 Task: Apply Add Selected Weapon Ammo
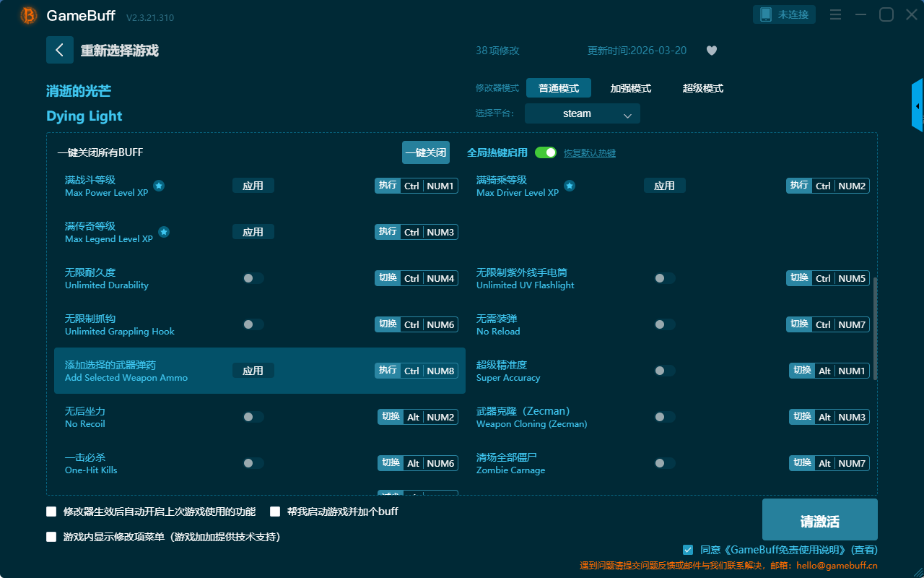click(253, 371)
